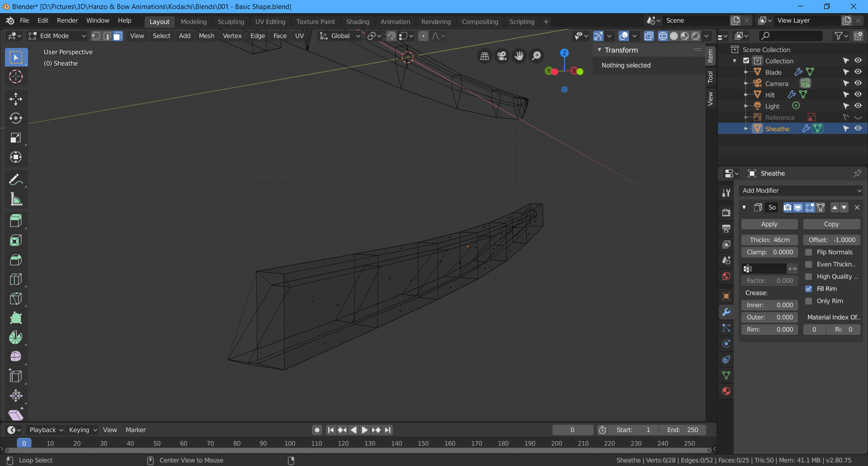868x466 pixels.
Task: Open the Mesh menu
Action: [x=207, y=36]
